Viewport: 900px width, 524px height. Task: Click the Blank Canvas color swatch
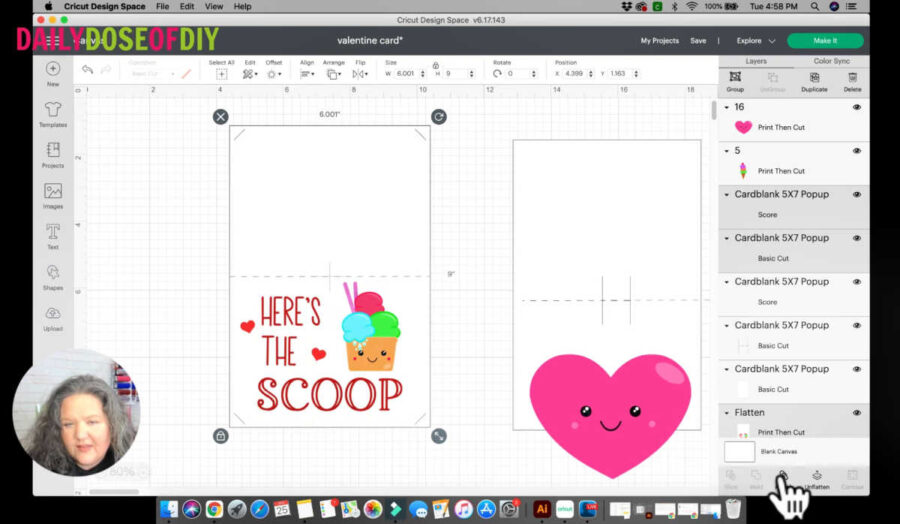739,451
